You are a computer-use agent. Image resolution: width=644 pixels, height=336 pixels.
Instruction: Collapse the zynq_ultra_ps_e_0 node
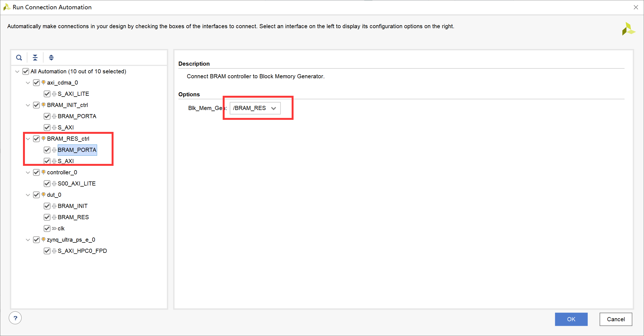pos(28,240)
